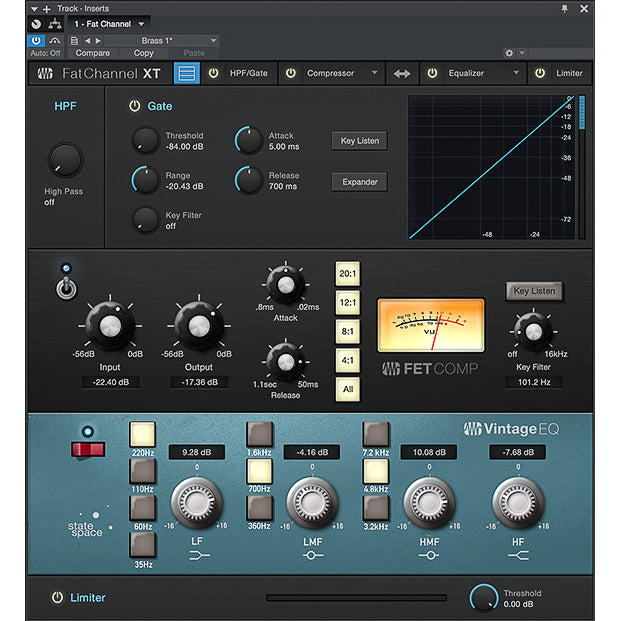The height and width of the screenshot is (621, 621).
Task: Click the HF high shelf shape icon
Action: (518, 556)
